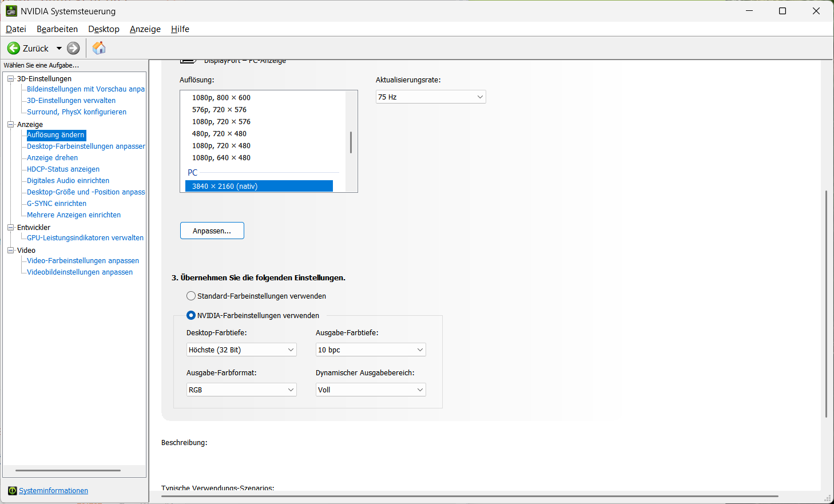Select resolution 576p, 720 × 576
This screenshot has width=834, height=504.
pyautogui.click(x=219, y=110)
